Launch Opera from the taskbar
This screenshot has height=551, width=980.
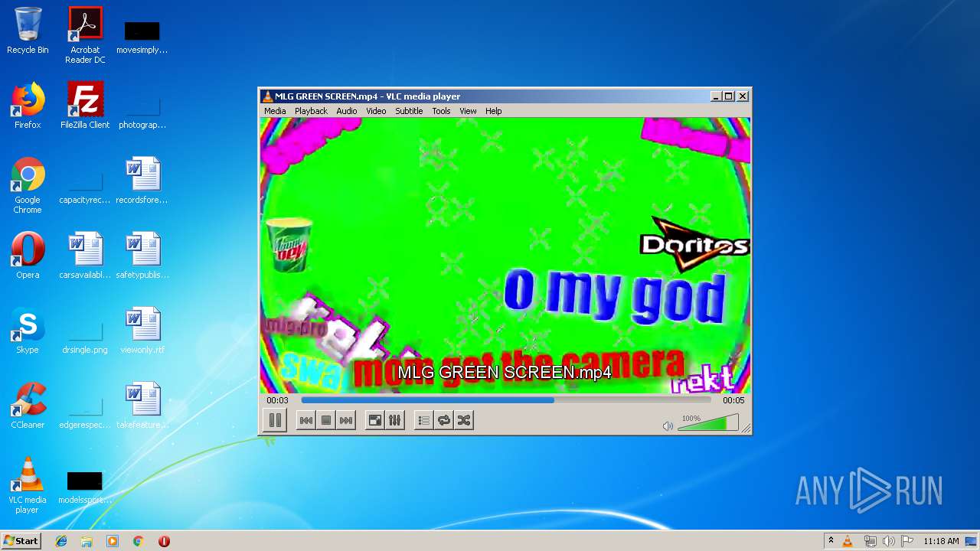click(164, 541)
